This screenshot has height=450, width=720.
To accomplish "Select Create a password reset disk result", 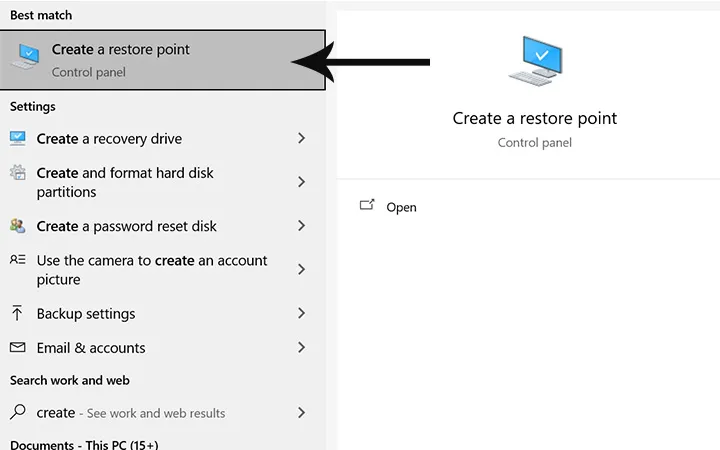I will 127,226.
